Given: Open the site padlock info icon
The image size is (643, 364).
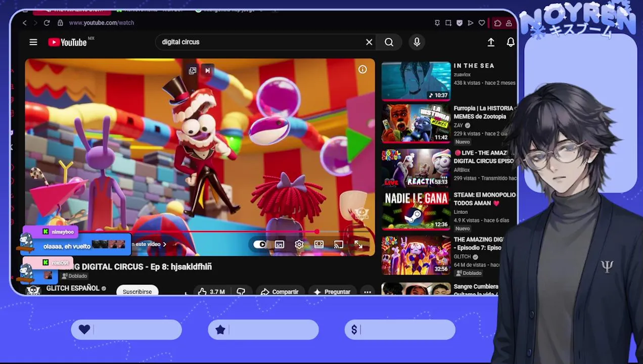Looking at the screenshot, I should [60, 23].
